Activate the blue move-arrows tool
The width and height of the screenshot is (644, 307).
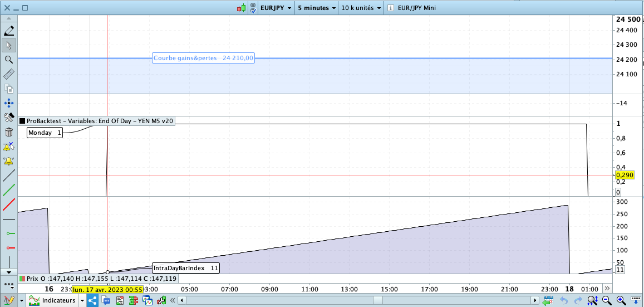pyautogui.click(x=9, y=103)
